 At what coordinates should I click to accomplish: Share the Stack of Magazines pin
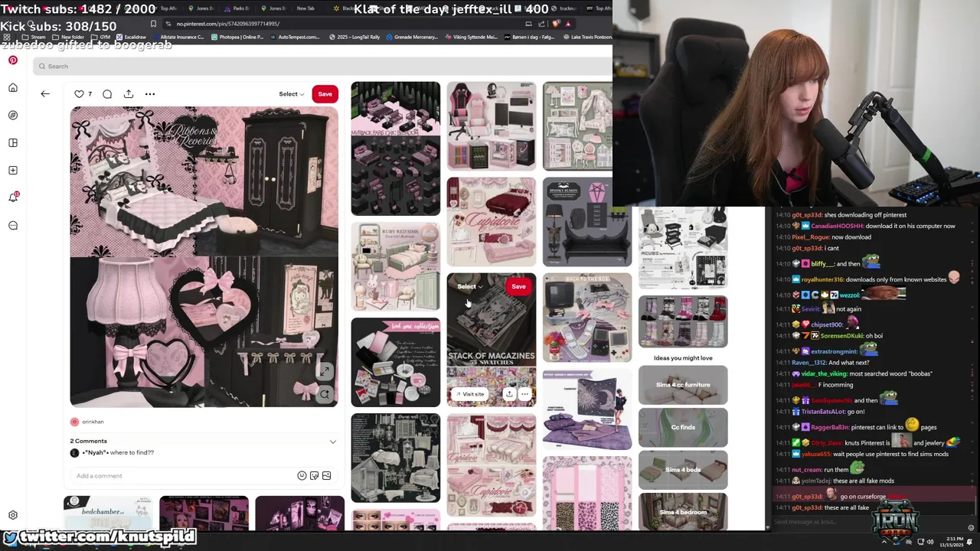[x=509, y=394]
